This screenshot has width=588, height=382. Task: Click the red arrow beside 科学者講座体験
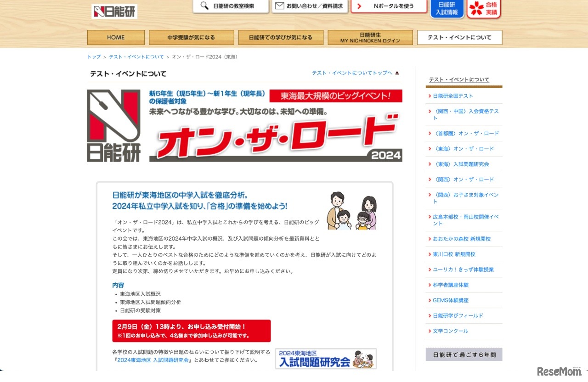(430, 285)
